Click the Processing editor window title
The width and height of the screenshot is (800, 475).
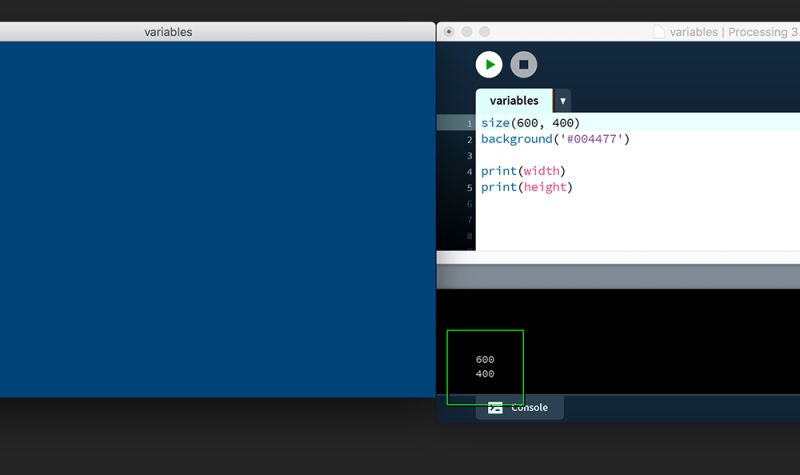tap(734, 32)
